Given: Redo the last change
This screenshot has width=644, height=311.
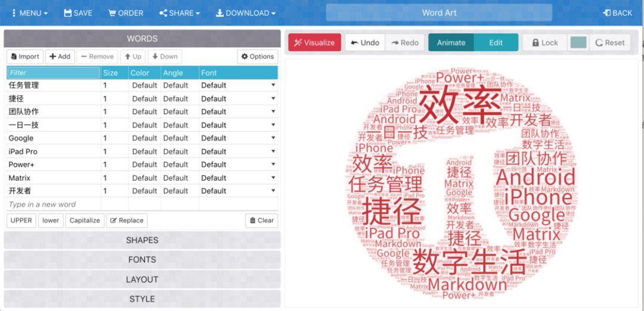Looking at the screenshot, I should click(404, 42).
